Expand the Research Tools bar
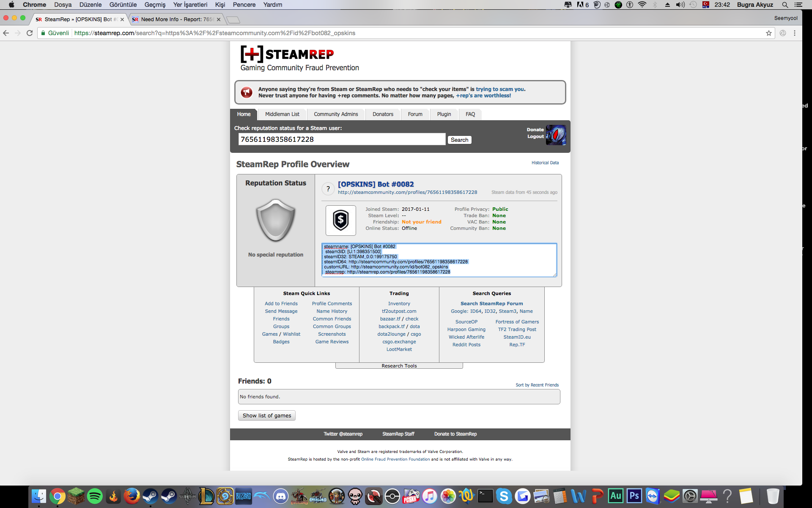The image size is (812, 508). point(399,366)
